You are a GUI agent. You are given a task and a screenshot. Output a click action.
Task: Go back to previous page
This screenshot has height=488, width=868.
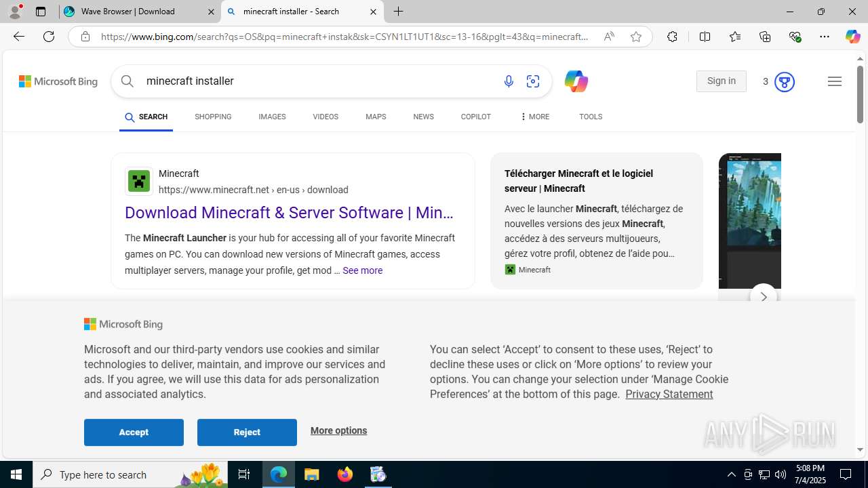pos(19,37)
